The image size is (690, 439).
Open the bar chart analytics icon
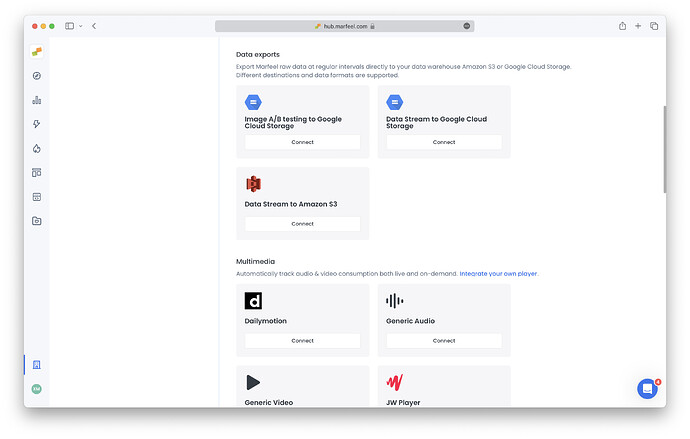[37, 100]
